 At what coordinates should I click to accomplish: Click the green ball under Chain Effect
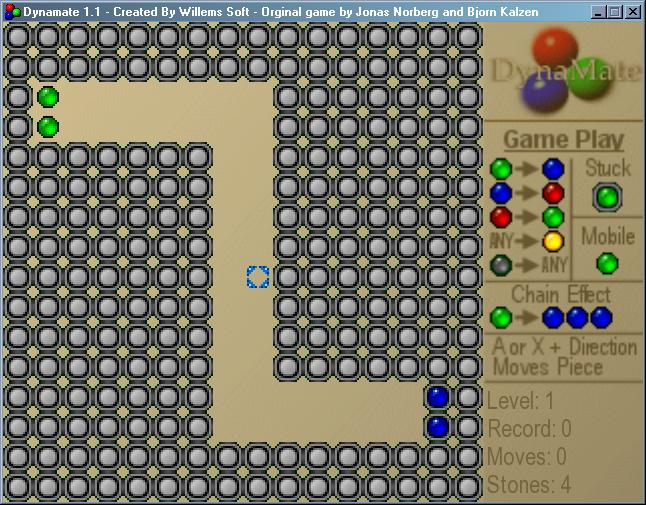[501, 318]
